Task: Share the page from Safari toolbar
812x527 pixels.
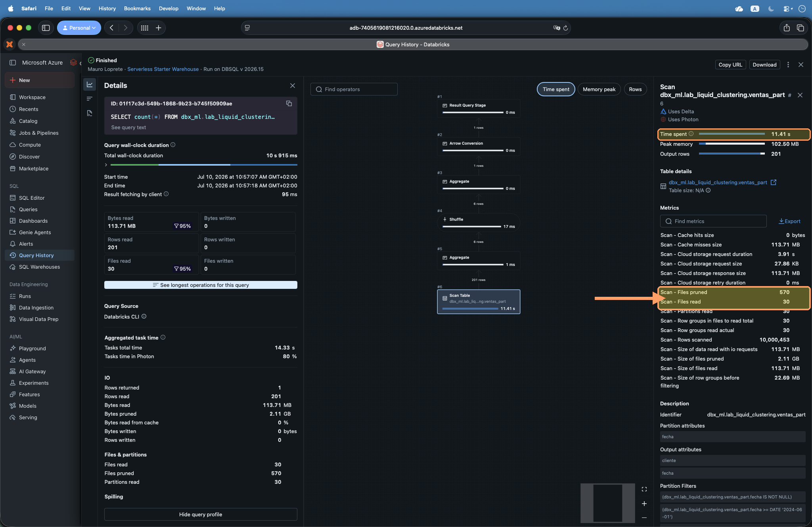Action: 787,28
